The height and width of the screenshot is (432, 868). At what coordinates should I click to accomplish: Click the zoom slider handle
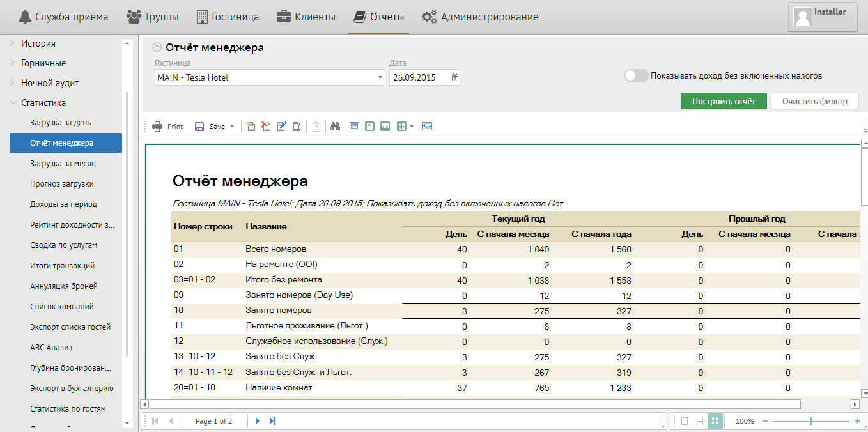point(810,421)
